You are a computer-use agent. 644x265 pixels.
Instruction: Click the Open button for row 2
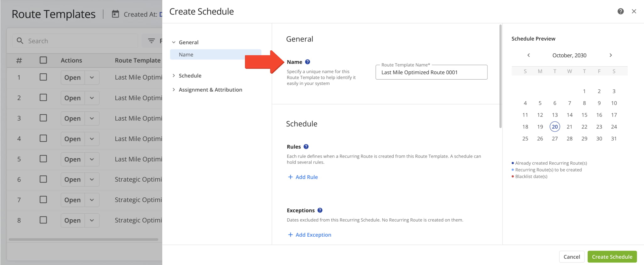[72, 98]
